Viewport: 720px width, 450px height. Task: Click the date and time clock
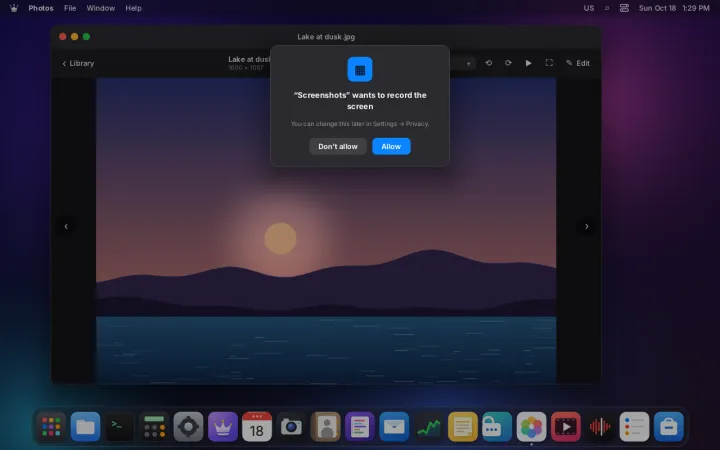(x=674, y=8)
